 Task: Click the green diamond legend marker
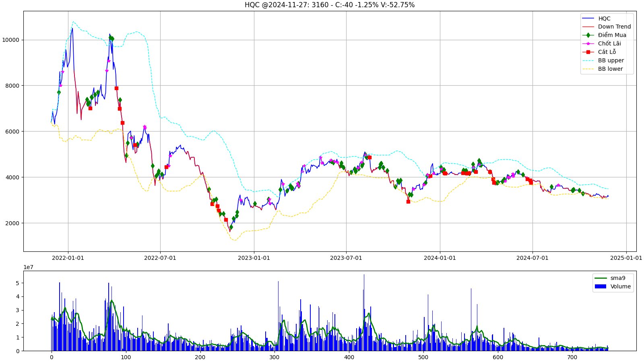point(588,35)
